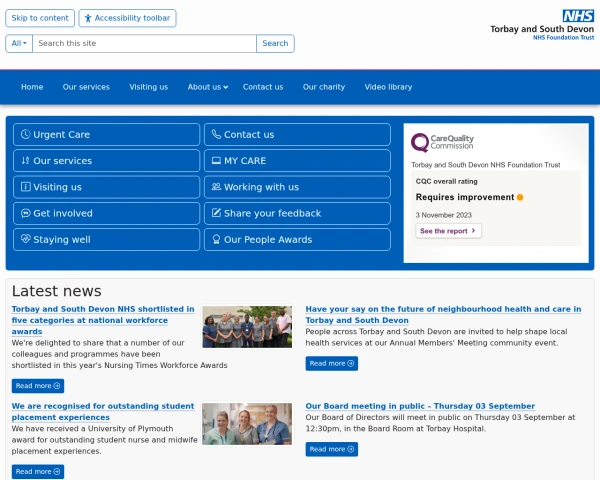This screenshot has height=480, width=600.
Task: Read more about student placement experiences
Action: pos(38,472)
